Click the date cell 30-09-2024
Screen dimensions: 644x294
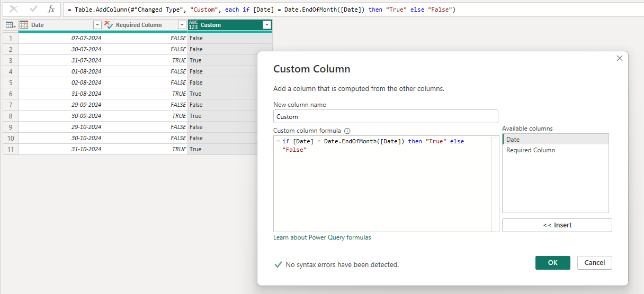(x=60, y=116)
